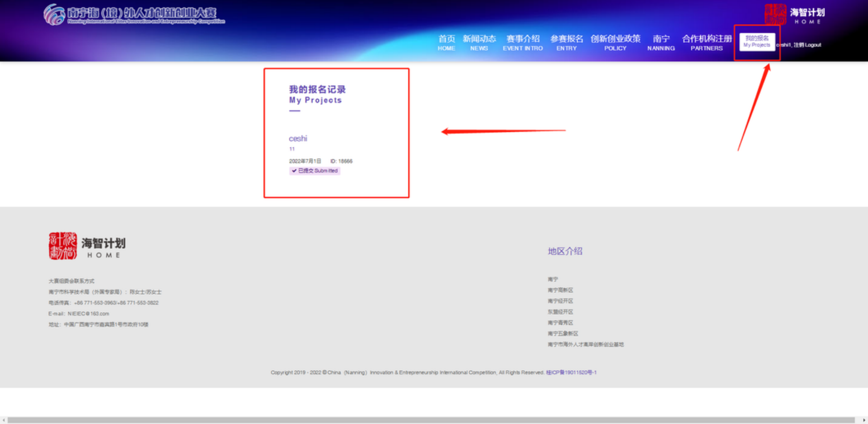Open 合作机构注册 PARTNERS menu item
Screen dimensions: 868x424
pyautogui.click(x=707, y=42)
